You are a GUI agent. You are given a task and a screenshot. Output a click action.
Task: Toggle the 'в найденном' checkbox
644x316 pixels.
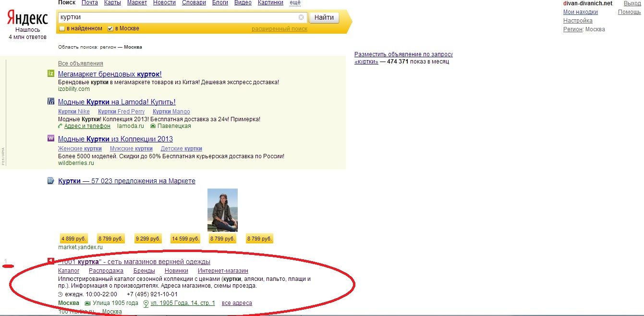(61, 29)
